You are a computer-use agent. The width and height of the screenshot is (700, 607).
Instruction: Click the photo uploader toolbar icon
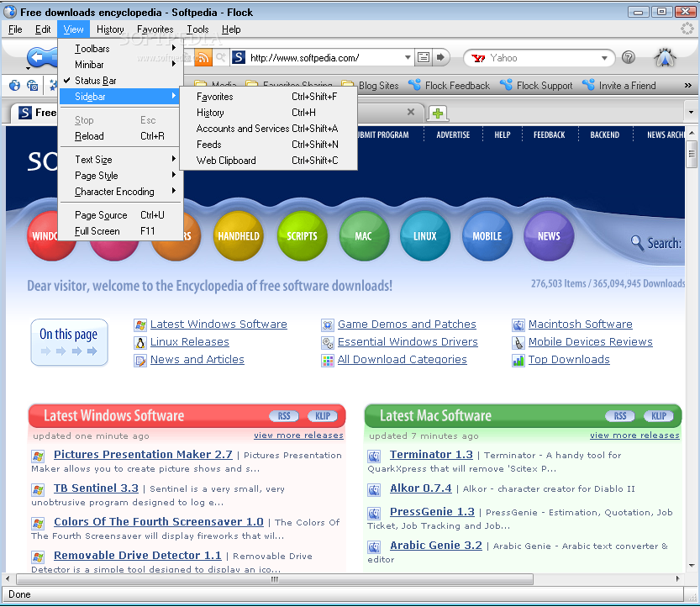coord(33,85)
